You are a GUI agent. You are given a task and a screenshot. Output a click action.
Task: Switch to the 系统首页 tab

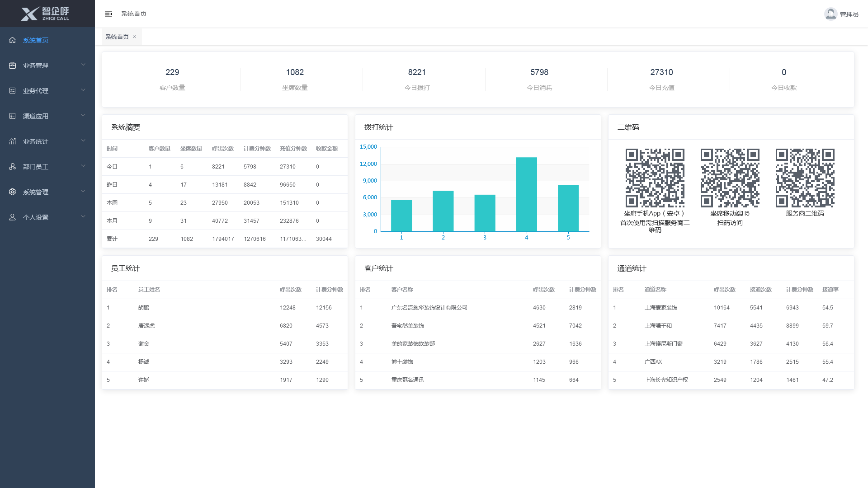point(117,37)
